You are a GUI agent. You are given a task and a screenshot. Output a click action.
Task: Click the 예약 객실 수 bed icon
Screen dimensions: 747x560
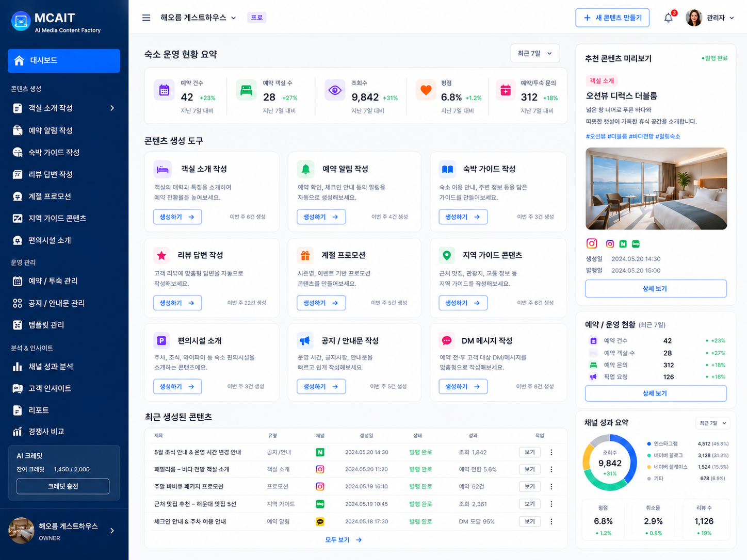point(246,90)
